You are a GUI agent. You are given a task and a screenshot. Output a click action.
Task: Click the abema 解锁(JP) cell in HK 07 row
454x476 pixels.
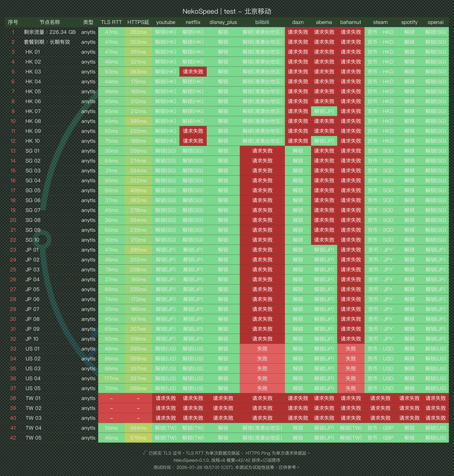[324, 111]
